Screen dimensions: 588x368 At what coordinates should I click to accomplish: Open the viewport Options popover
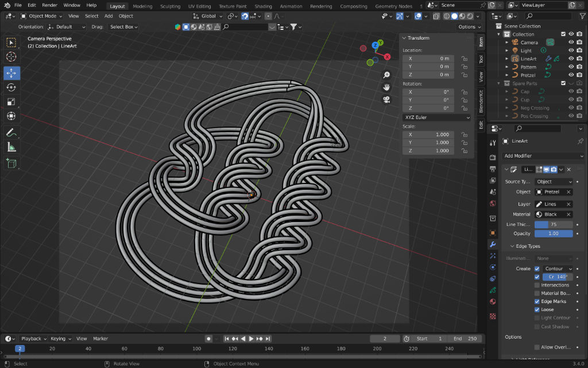pyautogui.click(x=469, y=27)
